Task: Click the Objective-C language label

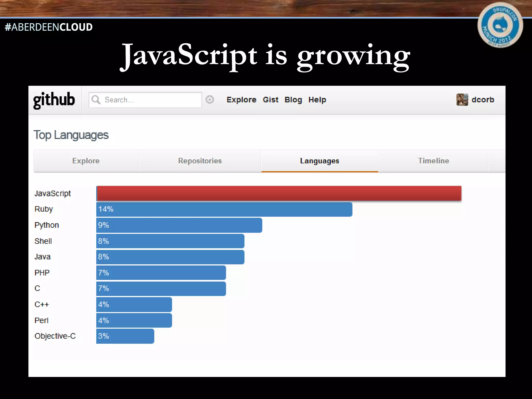Action: [x=55, y=336]
